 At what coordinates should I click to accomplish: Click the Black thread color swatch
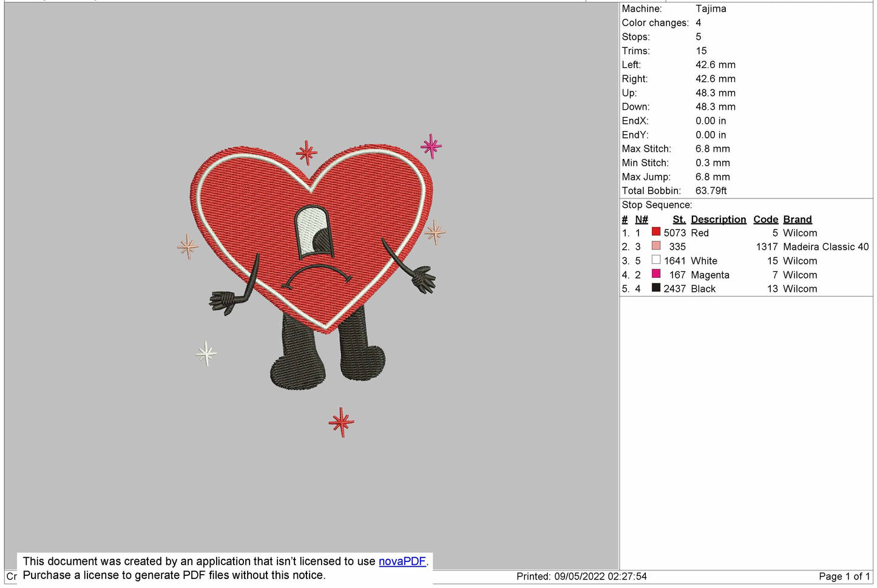tap(656, 288)
